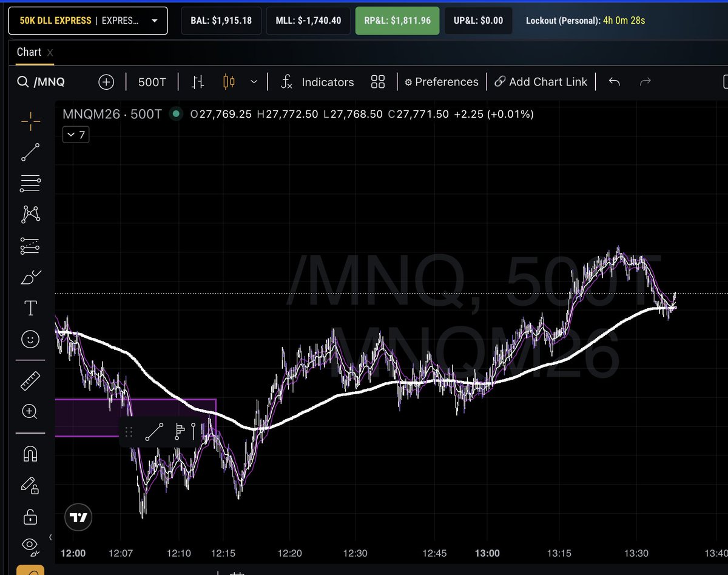Screen dimensions: 728x575
Task: Activate the zoom in tool
Action: click(30, 412)
